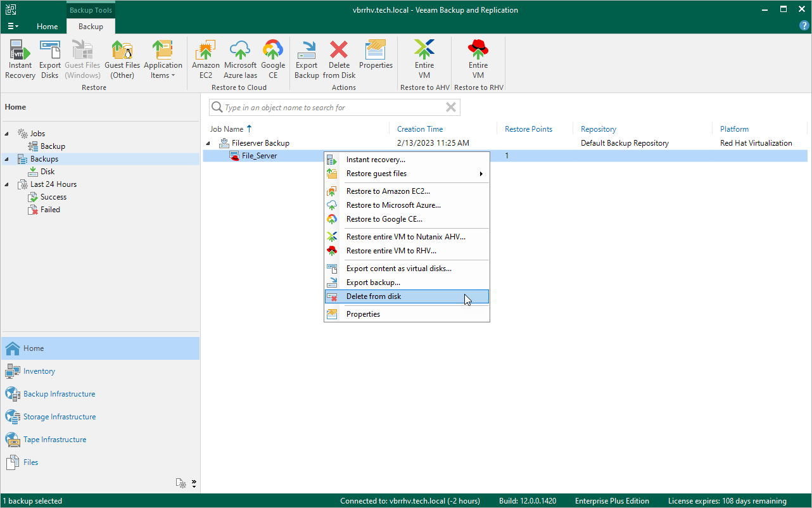Collapse the Backups tree node
This screenshot has width=812, height=508.
(7, 159)
